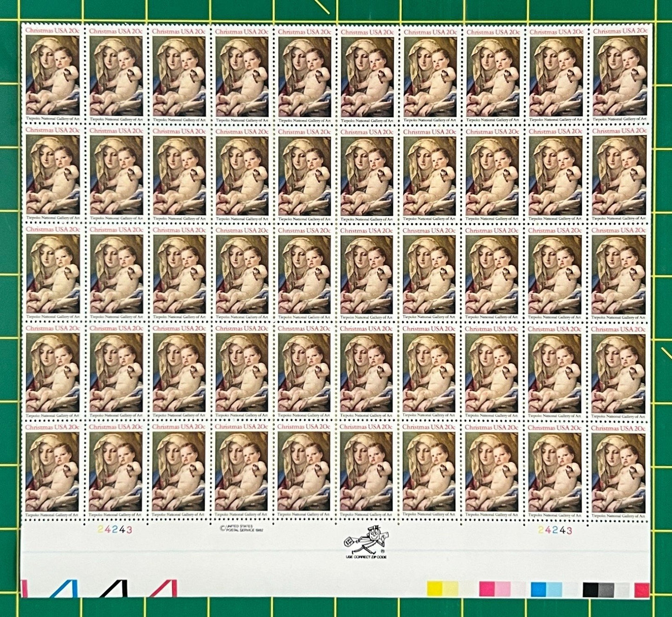Viewport: 672px width, 617px height.
Task: Click the 'USE CORRECT ZIP CODE' caption
Action: coord(366,557)
